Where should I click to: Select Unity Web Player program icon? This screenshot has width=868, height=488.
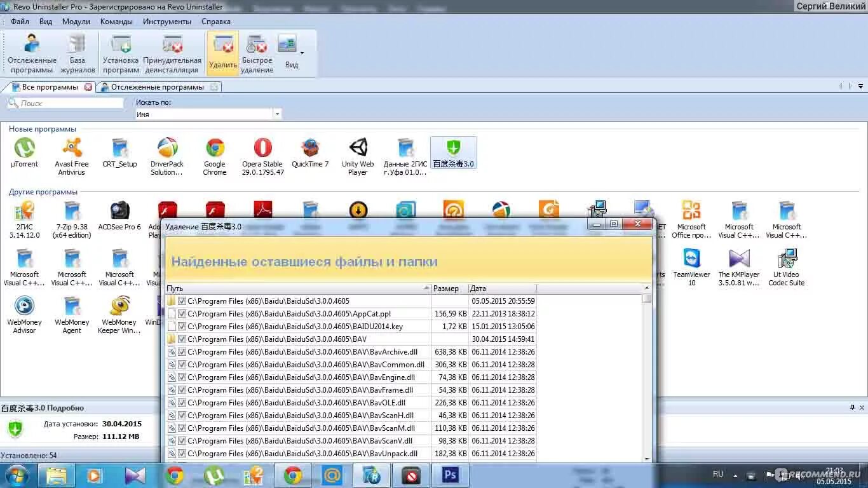coord(358,157)
